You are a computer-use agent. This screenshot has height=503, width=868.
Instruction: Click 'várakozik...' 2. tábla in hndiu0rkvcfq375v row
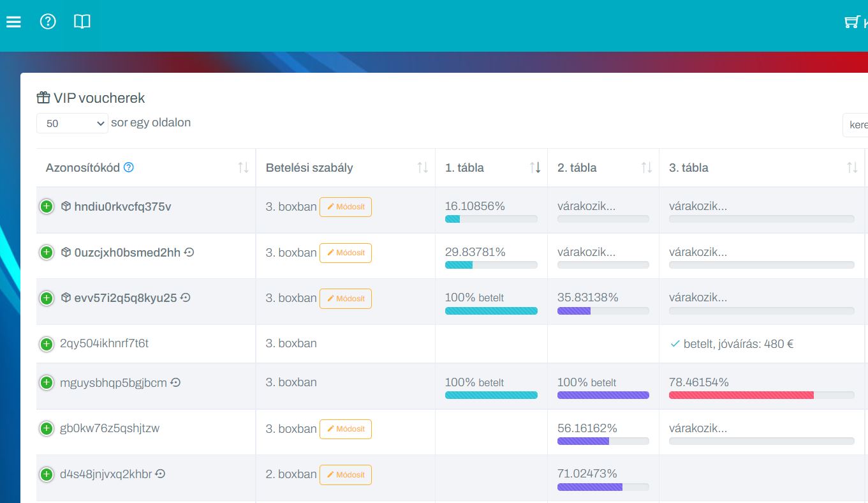tap(587, 206)
